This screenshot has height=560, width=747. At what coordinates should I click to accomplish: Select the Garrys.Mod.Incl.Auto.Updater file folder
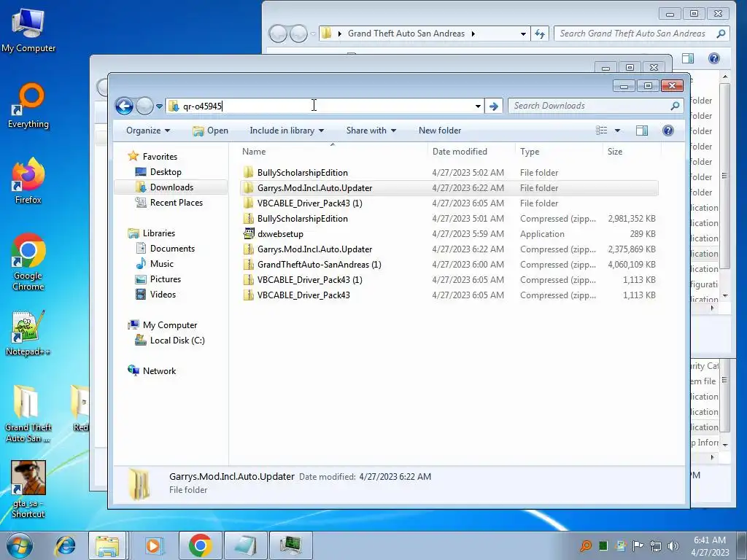pos(449,187)
